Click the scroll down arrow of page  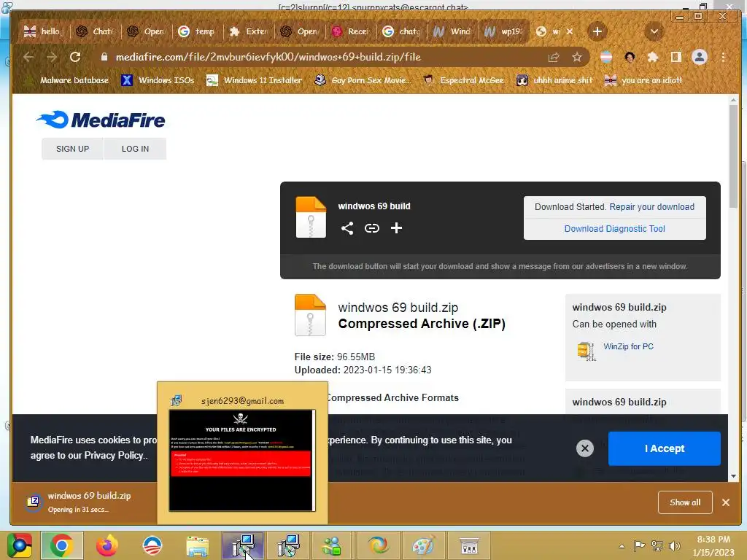(733, 475)
